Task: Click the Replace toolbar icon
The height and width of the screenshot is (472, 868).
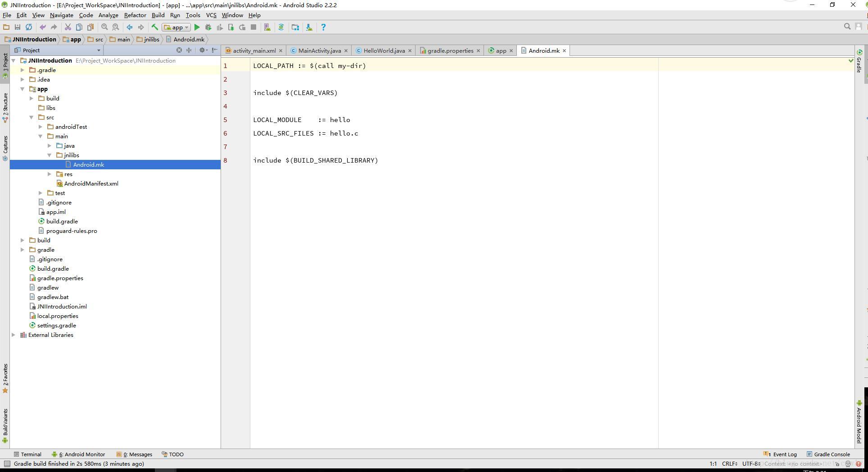Action: pyautogui.click(x=116, y=27)
